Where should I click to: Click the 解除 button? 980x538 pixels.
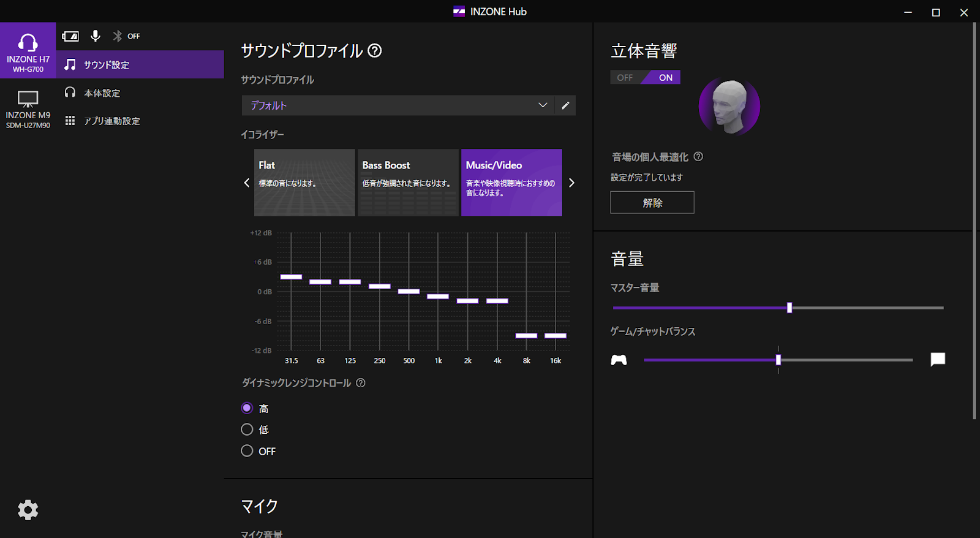(652, 202)
